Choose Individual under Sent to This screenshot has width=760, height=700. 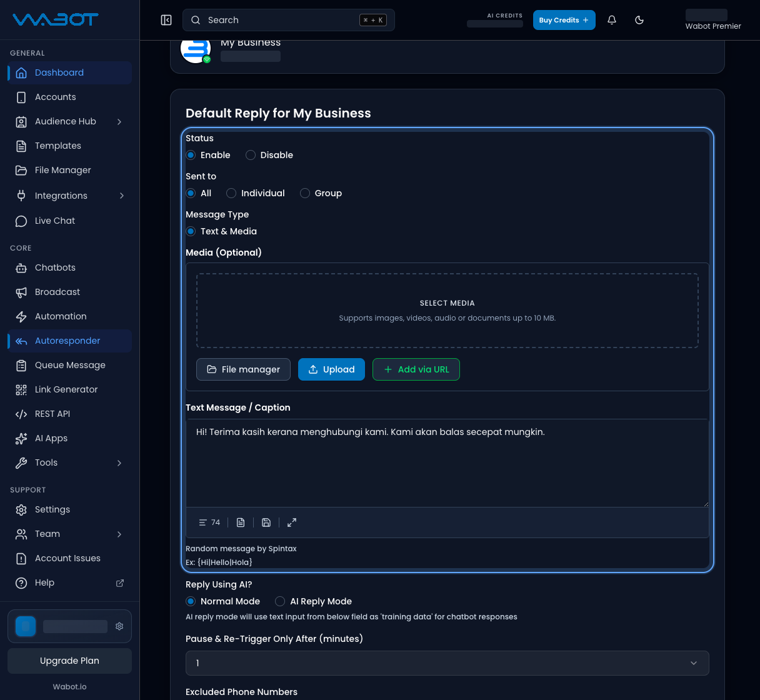point(231,193)
